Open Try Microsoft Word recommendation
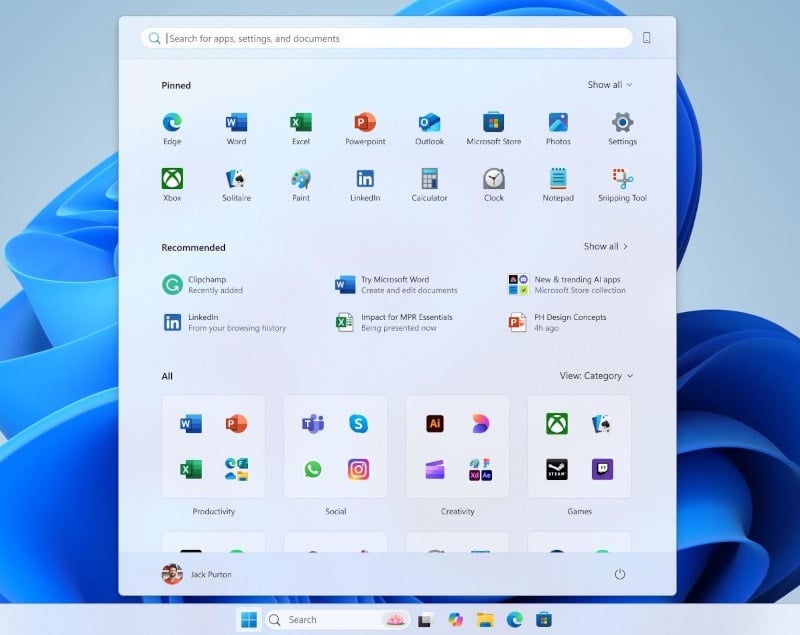 [x=396, y=285]
